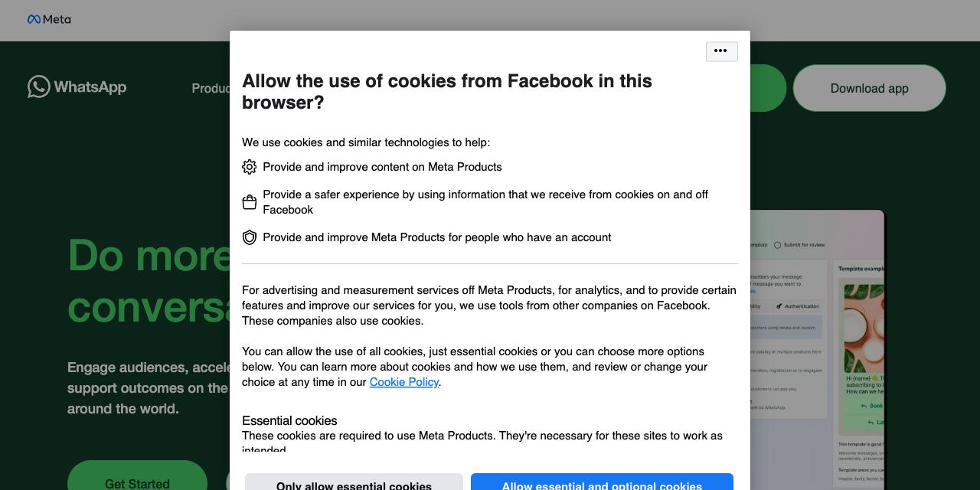The image size is (980, 490).
Task: Click the shopping bag icon for safer experience
Action: tap(250, 202)
